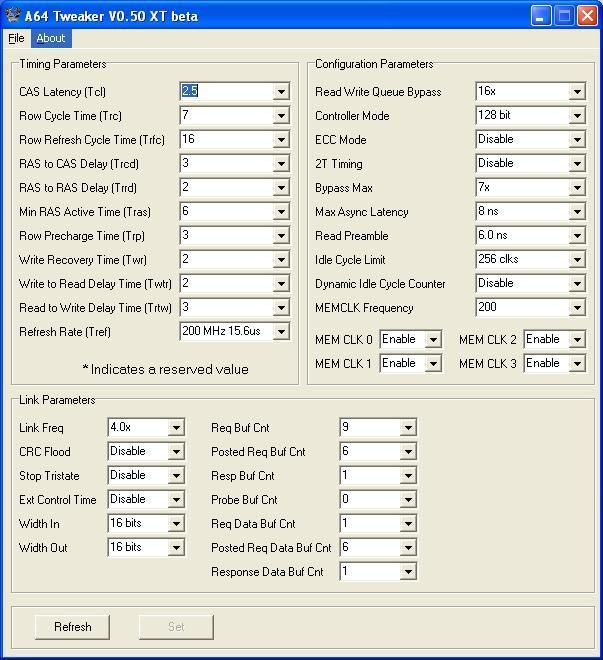Open the MEMCLK Frequency dropdown
Screen dimensions: 603x660
577,308
